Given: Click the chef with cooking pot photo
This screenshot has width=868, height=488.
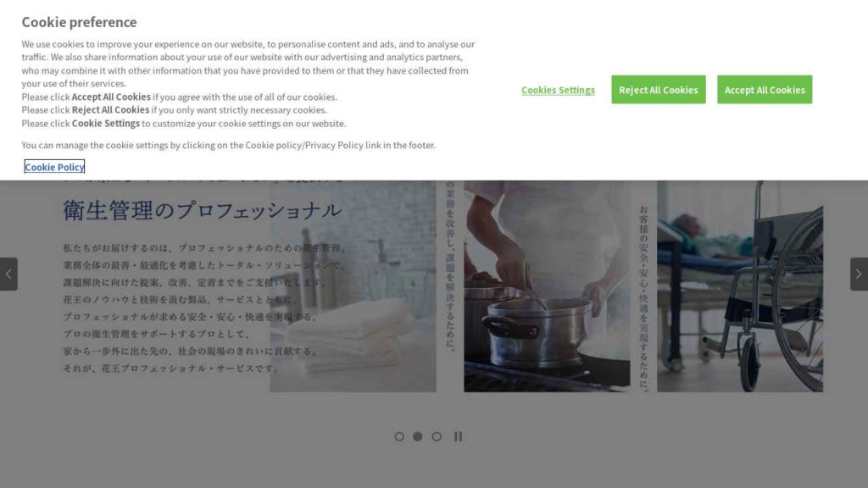Looking at the screenshot, I should (547, 286).
